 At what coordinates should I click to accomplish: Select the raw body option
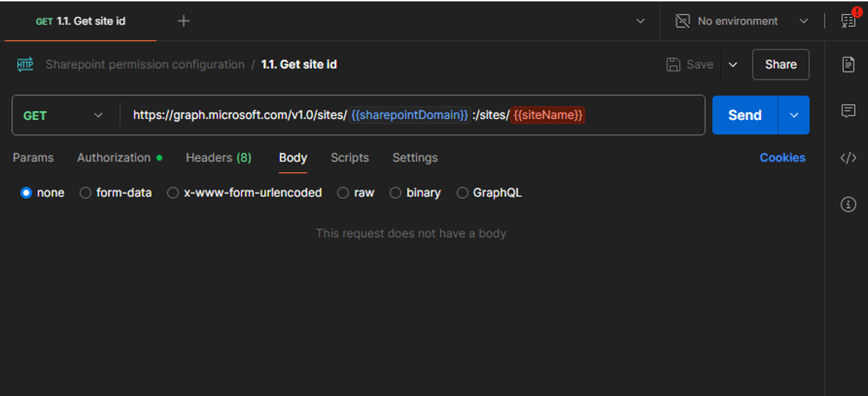(356, 192)
